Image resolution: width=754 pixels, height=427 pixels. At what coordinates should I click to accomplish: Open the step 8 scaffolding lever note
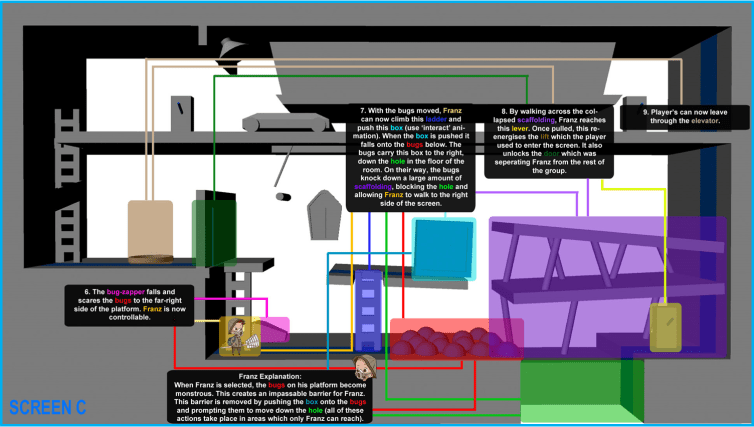tap(547, 139)
